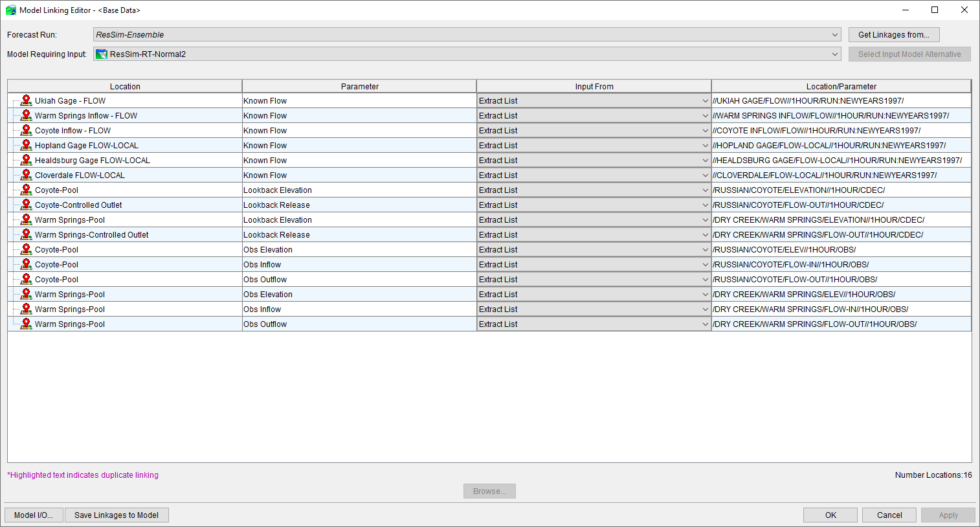Open the Model Requiring Input dropdown
The image size is (980, 527).
pyautogui.click(x=467, y=54)
